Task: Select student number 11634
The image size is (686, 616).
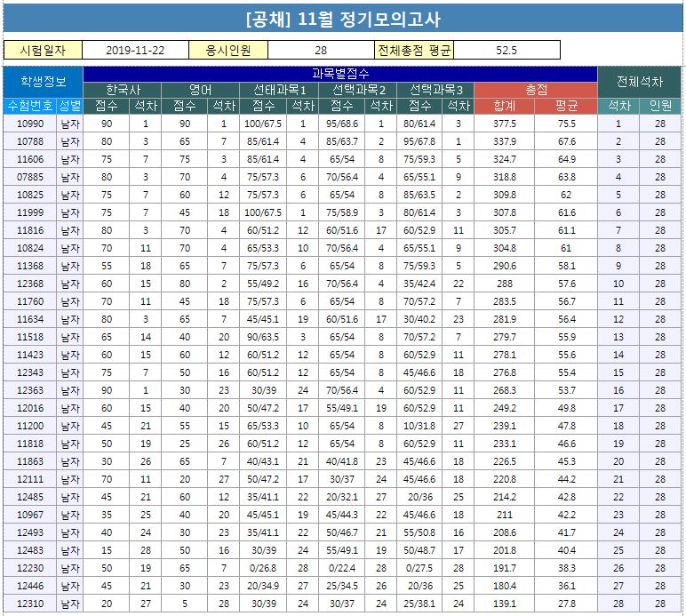Action: [29, 319]
